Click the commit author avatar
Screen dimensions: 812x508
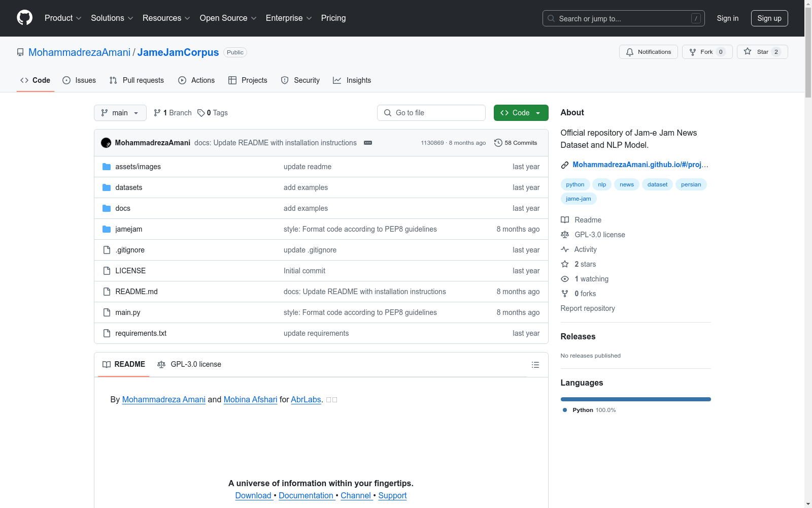106,143
